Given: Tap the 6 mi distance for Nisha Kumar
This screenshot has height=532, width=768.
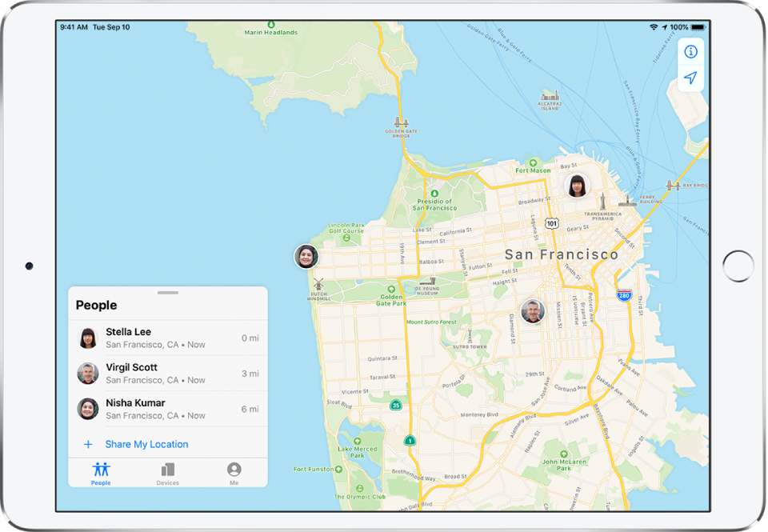Looking at the screenshot, I should tap(250, 409).
